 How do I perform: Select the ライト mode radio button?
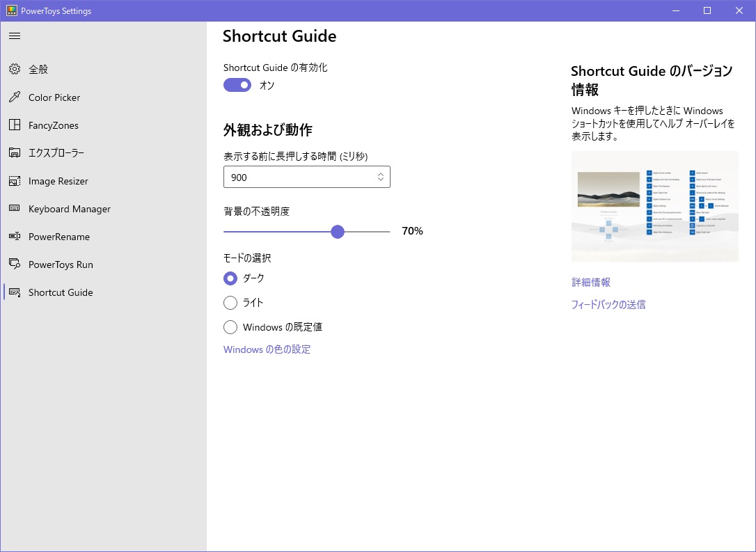(230, 303)
